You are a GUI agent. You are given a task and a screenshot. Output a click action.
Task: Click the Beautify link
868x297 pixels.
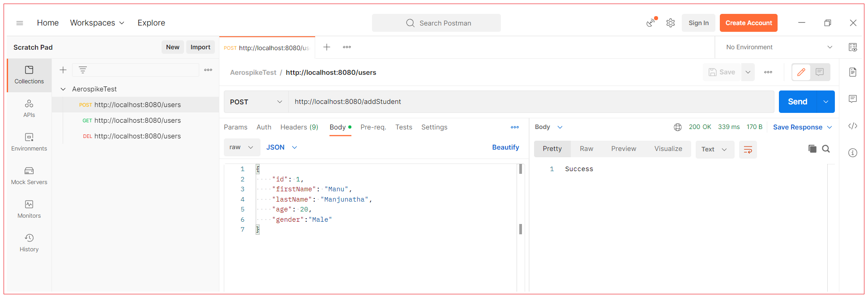505,147
